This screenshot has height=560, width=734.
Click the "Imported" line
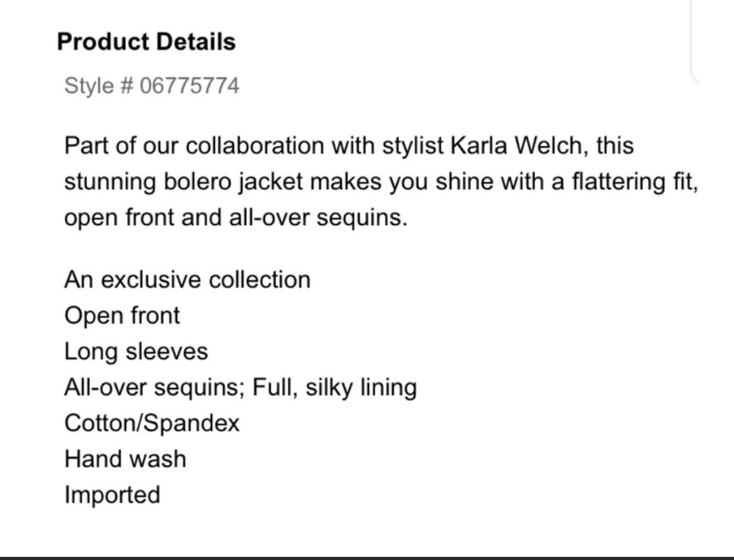(112, 495)
